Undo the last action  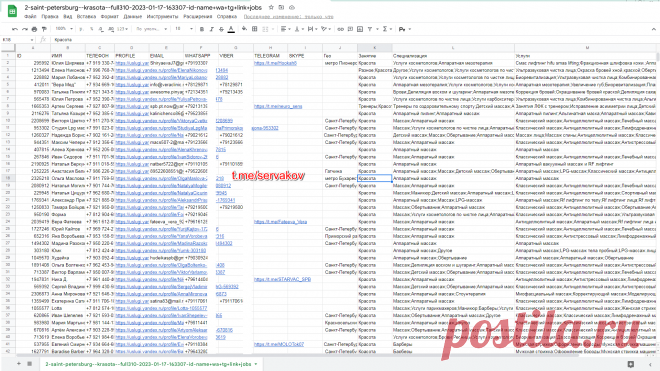tap(15, 29)
